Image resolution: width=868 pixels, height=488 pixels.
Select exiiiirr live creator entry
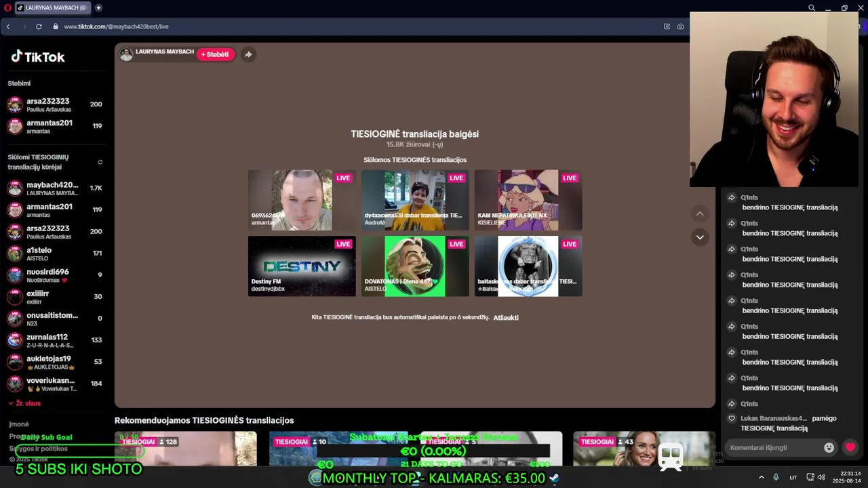(54, 297)
